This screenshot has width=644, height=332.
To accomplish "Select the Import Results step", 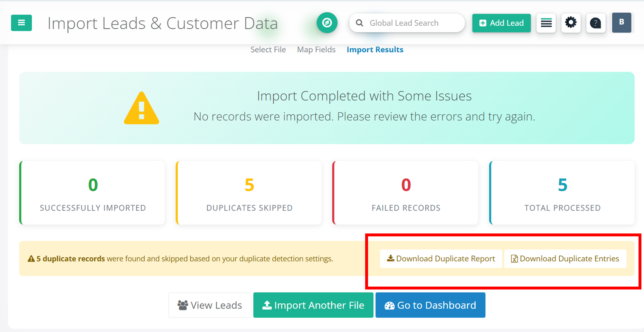I will pos(375,50).
